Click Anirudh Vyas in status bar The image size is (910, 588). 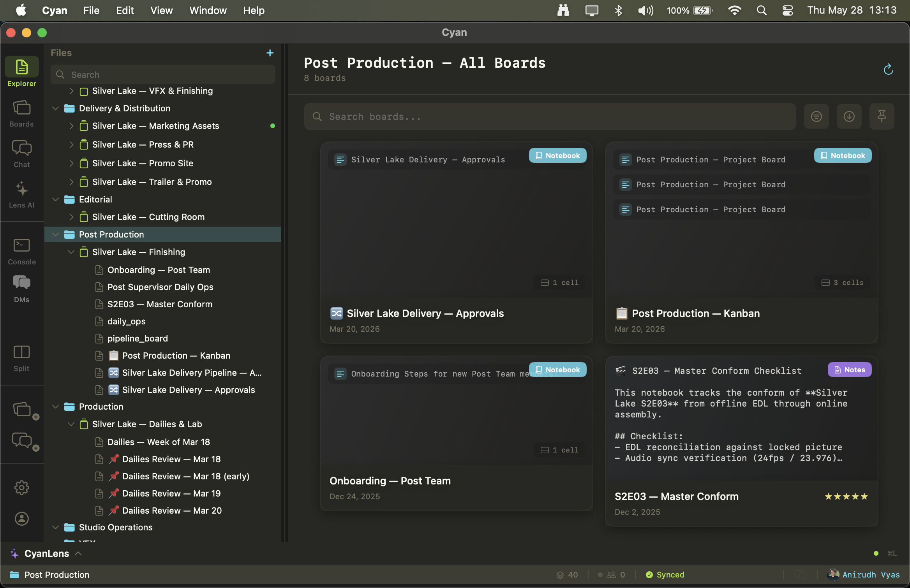tap(864, 575)
